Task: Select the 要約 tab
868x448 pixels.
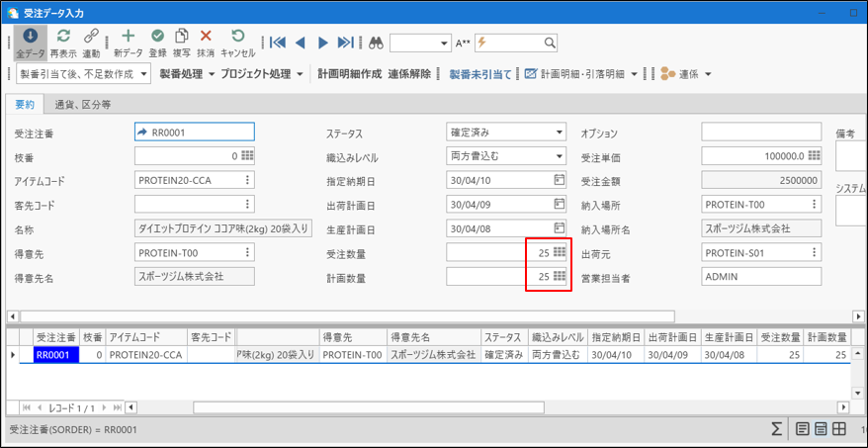Action: pos(25,104)
